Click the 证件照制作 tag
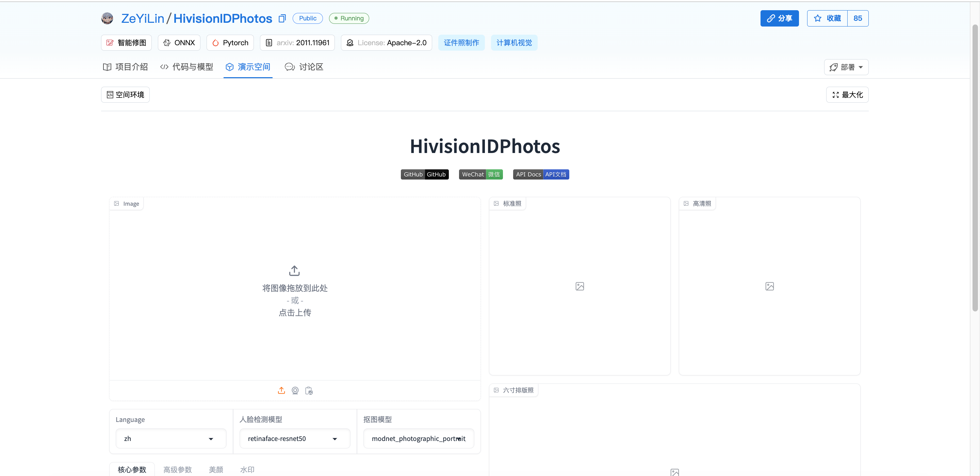Screen dimensions: 980x476 (x=461, y=42)
